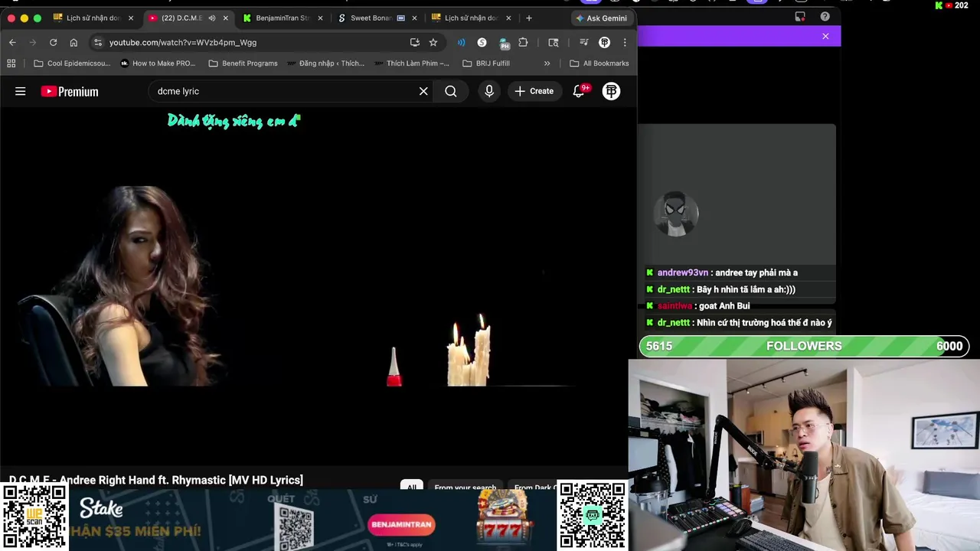
Task: Search YouTube by voice with microphone
Action: (x=489, y=91)
